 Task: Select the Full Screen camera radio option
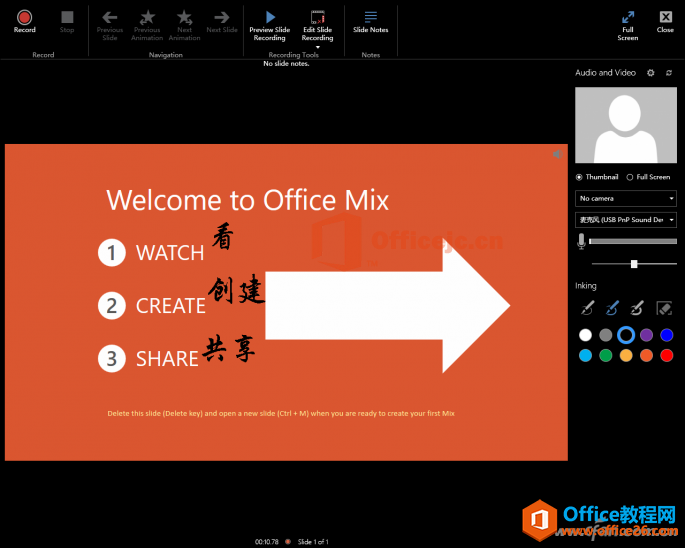tap(630, 177)
